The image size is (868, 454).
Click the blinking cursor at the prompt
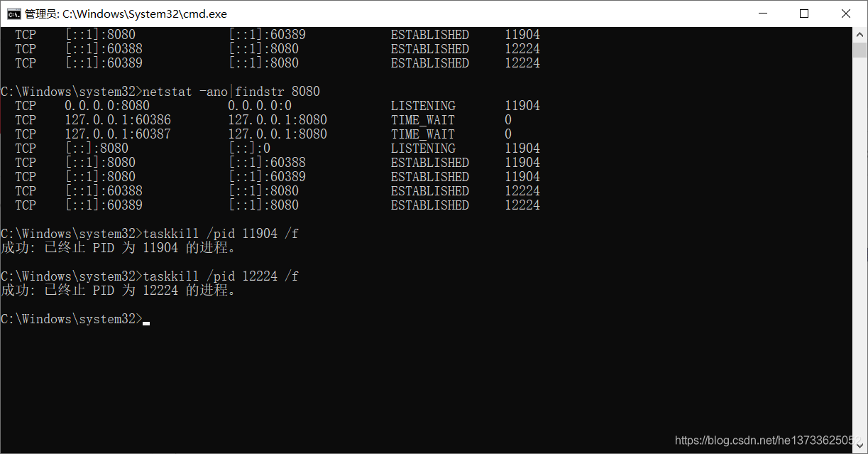pyautogui.click(x=146, y=323)
